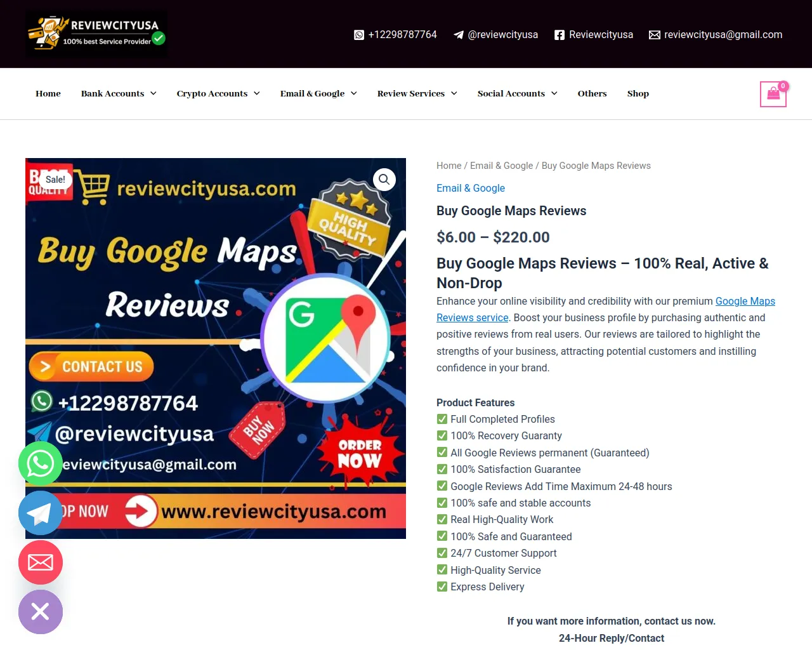
Task: Click Home breadcrumb link
Action: pos(449,166)
